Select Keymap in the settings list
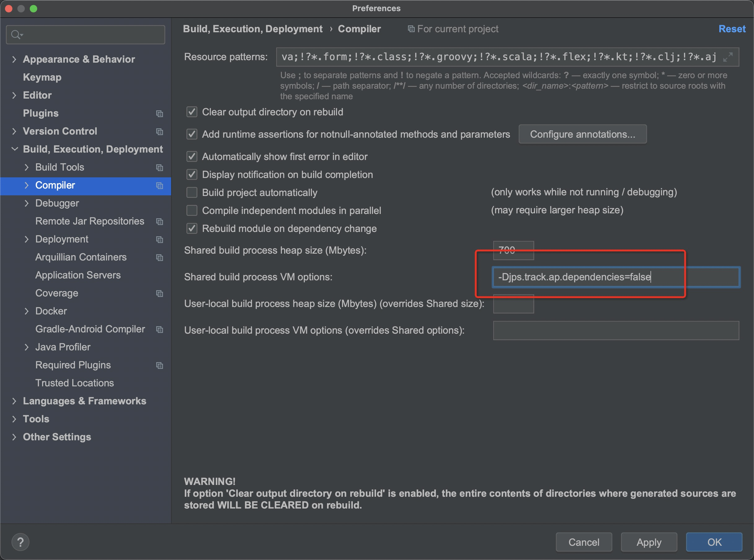The image size is (754, 560). (x=42, y=77)
